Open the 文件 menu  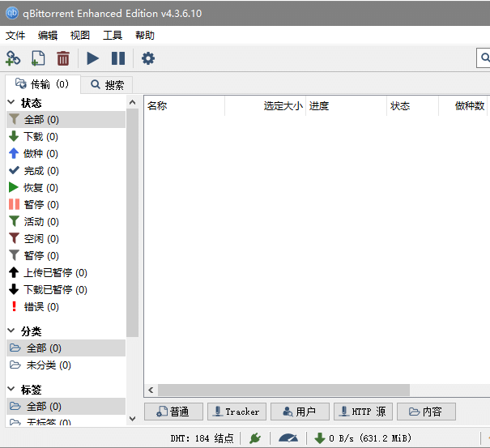(x=15, y=36)
